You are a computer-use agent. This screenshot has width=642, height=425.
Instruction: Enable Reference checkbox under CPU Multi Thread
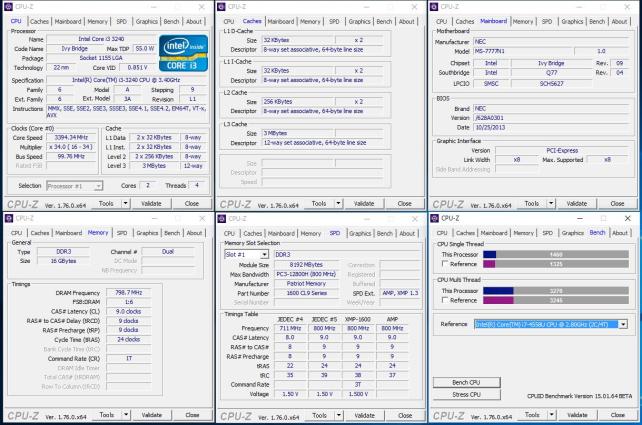click(445, 300)
